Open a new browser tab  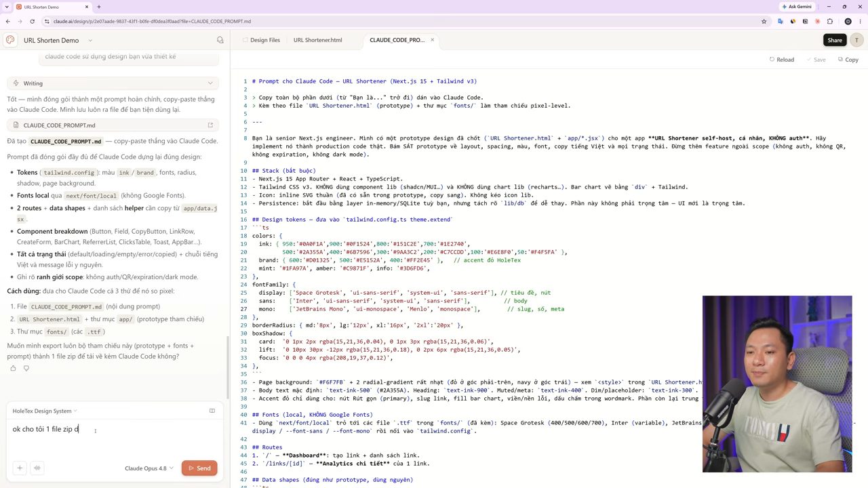tap(99, 7)
